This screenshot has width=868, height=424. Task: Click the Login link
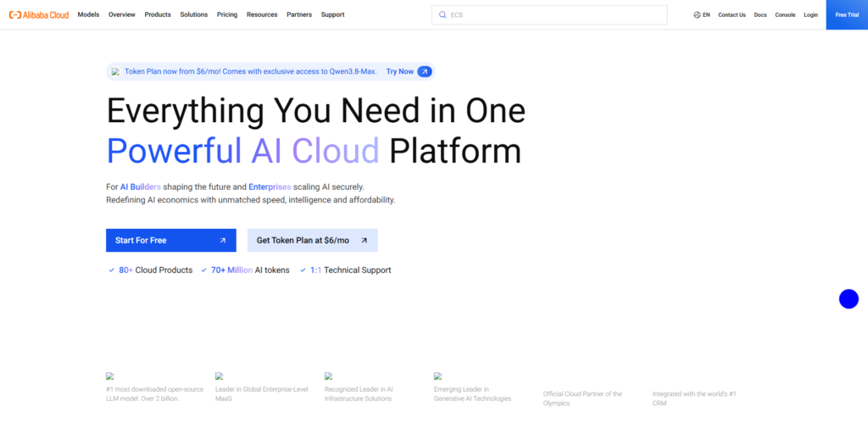pos(810,15)
